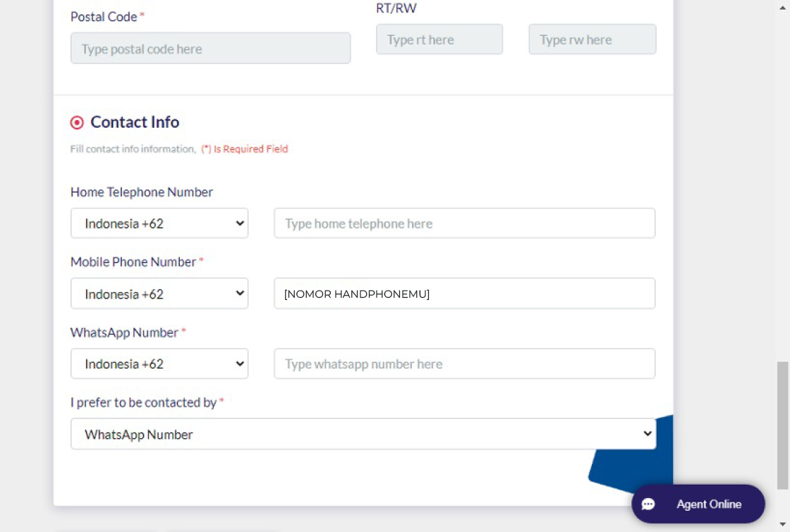
Task: Click the Contact Info section icon
Action: click(77, 123)
